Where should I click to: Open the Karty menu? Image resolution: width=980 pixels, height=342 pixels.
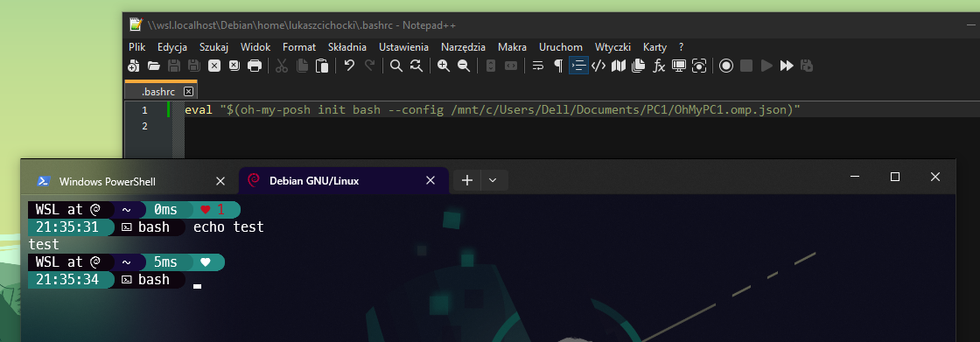[655, 47]
